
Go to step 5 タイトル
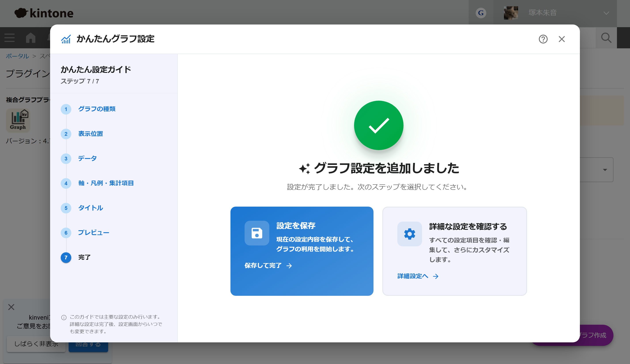pos(91,208)
